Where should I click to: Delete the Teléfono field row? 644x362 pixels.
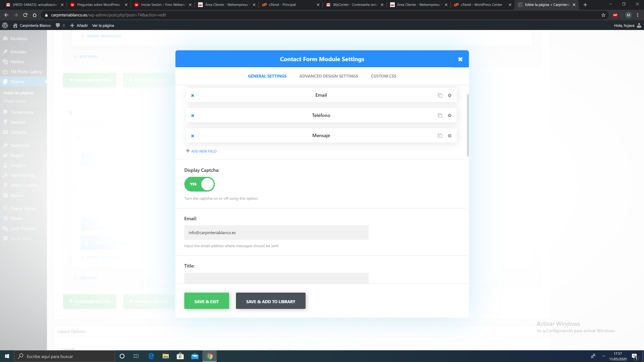pyautogui.click(x=193, y=116)
